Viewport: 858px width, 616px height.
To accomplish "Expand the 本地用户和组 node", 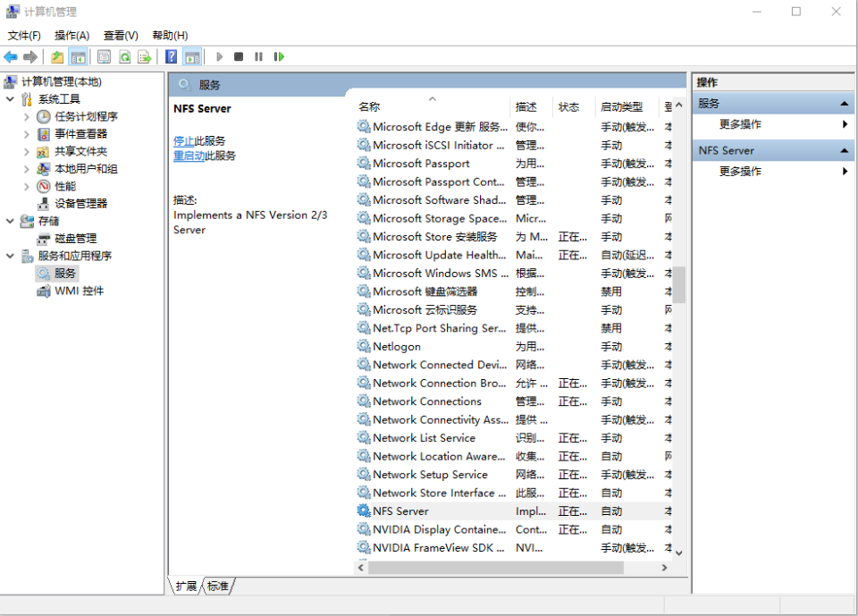I will [x=26, y=169].
